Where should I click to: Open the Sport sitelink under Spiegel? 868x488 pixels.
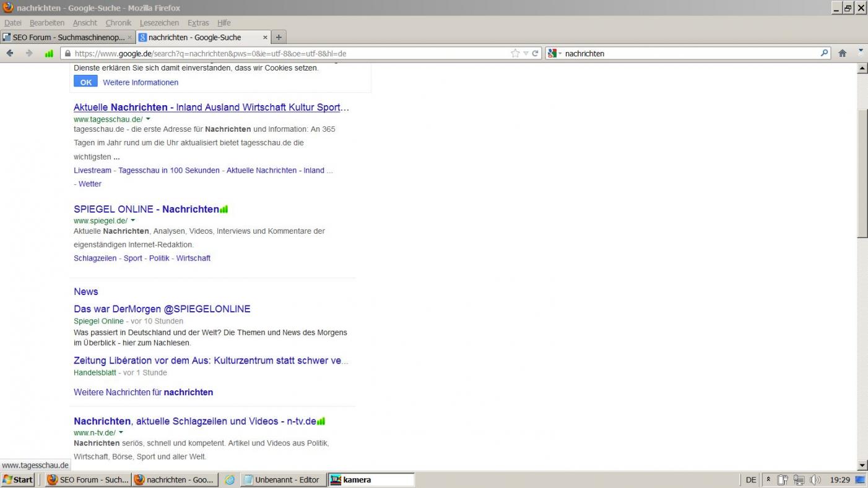[x=133, y=258]
